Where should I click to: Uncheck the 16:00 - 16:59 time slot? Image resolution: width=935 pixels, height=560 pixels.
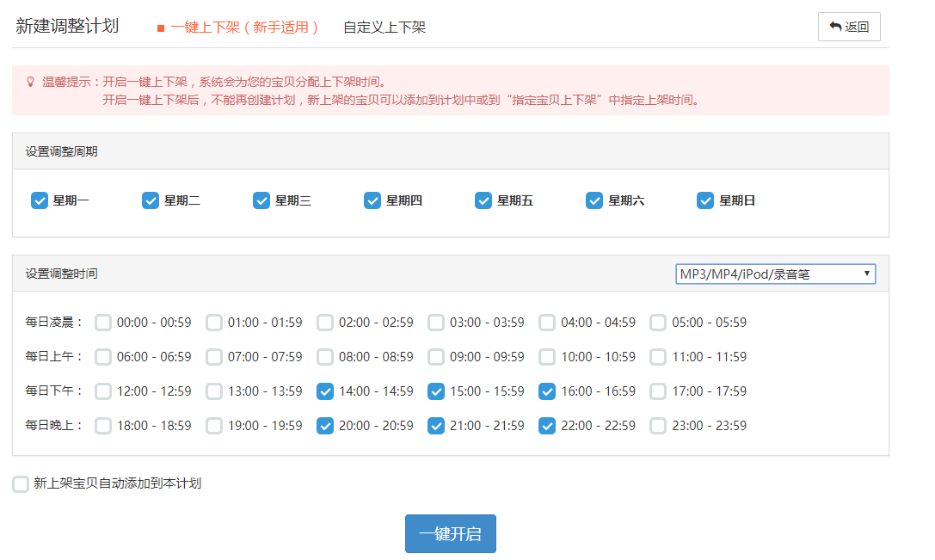[x=547, y=391]
